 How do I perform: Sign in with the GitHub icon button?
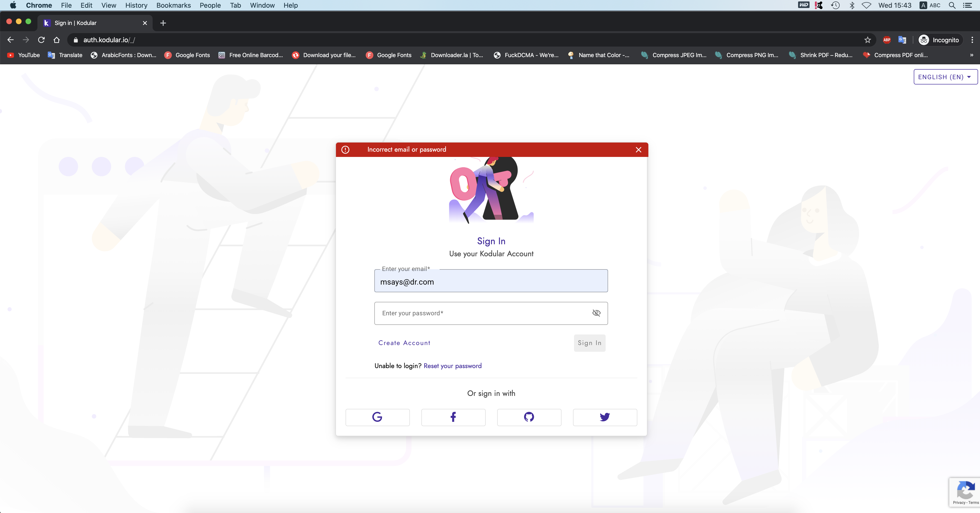(529, 417)
